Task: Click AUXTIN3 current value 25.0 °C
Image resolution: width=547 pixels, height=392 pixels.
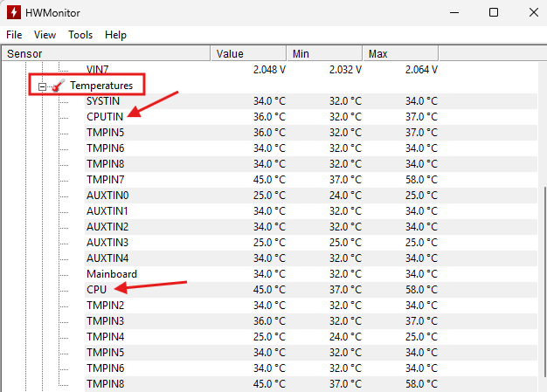Action: point(269,243)
